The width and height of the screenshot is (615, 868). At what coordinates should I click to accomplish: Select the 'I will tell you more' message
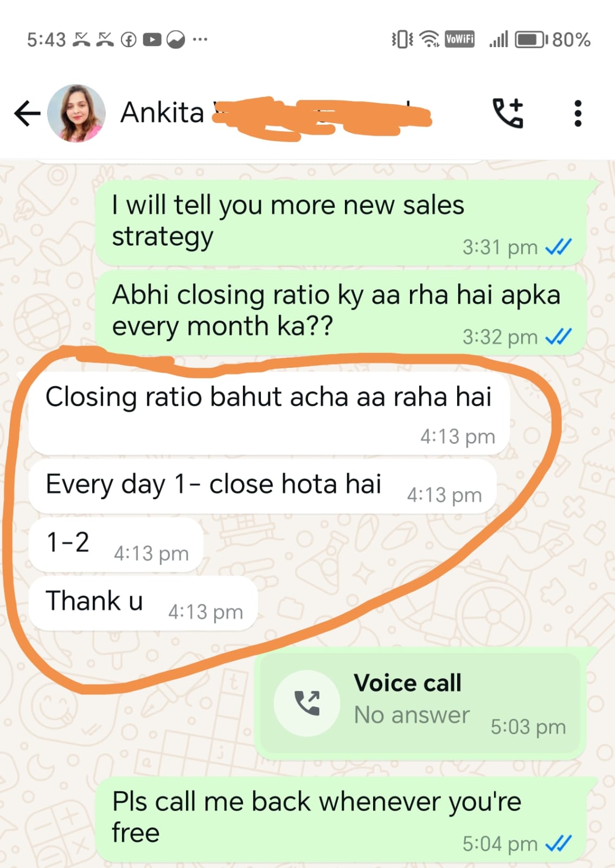[x=342, y=223]
